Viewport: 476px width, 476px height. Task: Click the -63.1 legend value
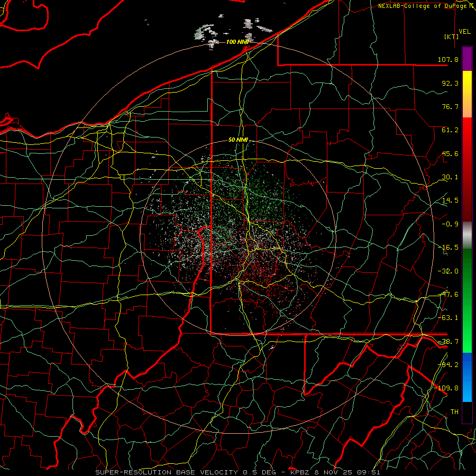pyautogui.click(x=448, y=318)
